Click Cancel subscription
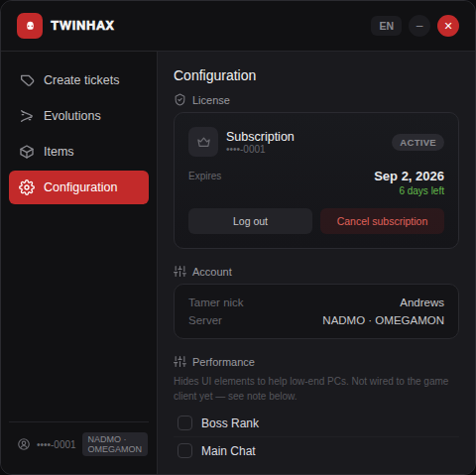The image size is (476, 475). 382,221
